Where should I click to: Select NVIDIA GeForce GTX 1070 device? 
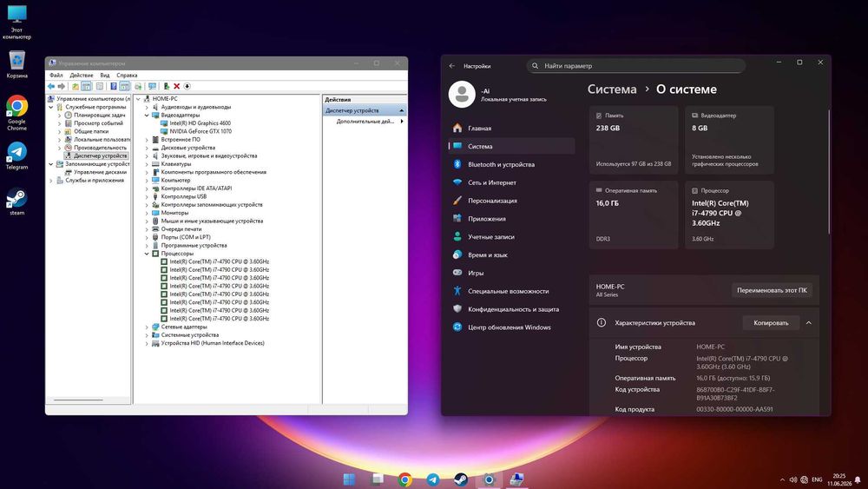[x=201, y=131]
